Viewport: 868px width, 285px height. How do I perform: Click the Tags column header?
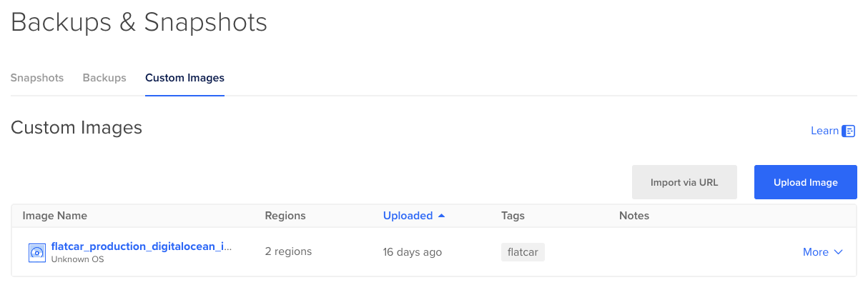513,216
